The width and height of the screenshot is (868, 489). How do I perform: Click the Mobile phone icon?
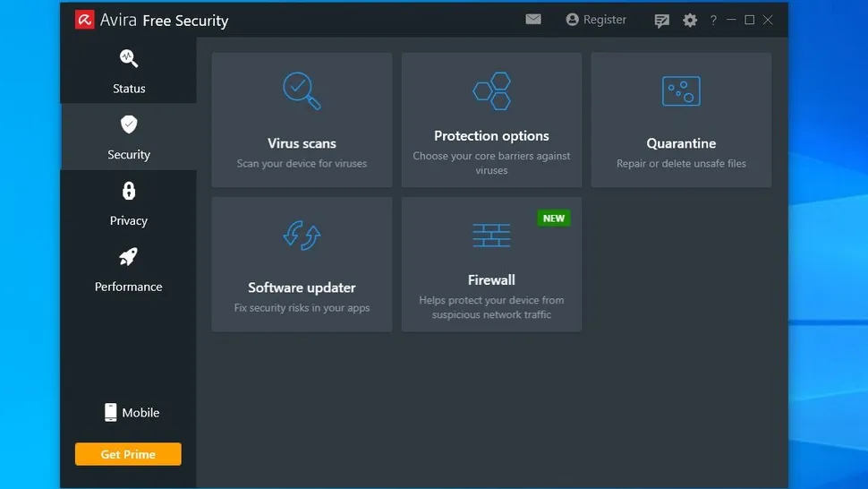[111, 412]
